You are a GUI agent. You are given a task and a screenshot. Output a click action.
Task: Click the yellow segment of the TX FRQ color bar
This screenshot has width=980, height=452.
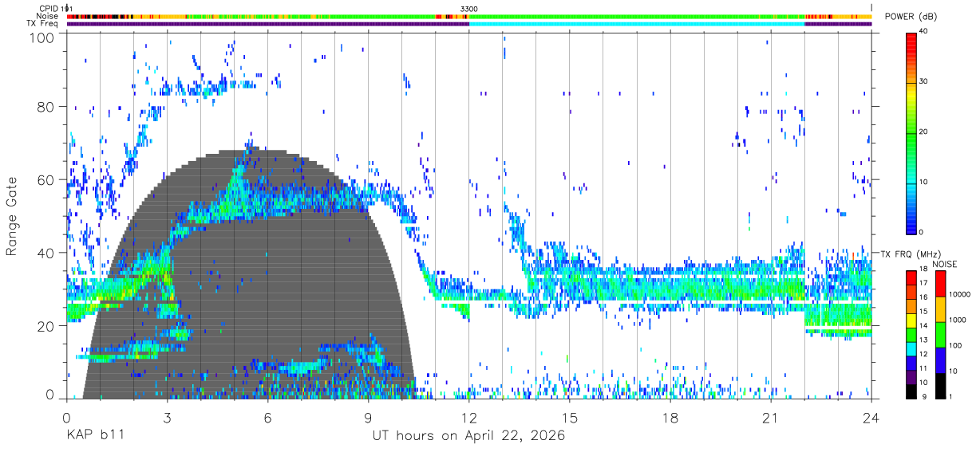point(911,320)
